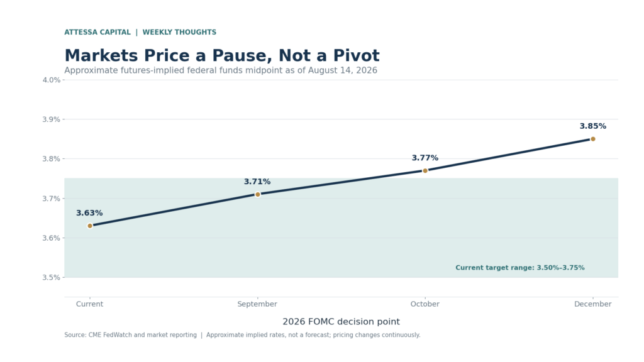Select the 3.63% data label
Image resolution: width=644 pixels, height=362 pixels.
tap(89, 213)
